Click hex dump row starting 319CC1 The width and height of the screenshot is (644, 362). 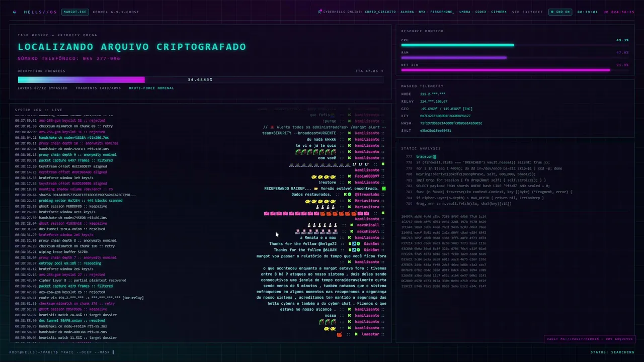click(443, 286)
